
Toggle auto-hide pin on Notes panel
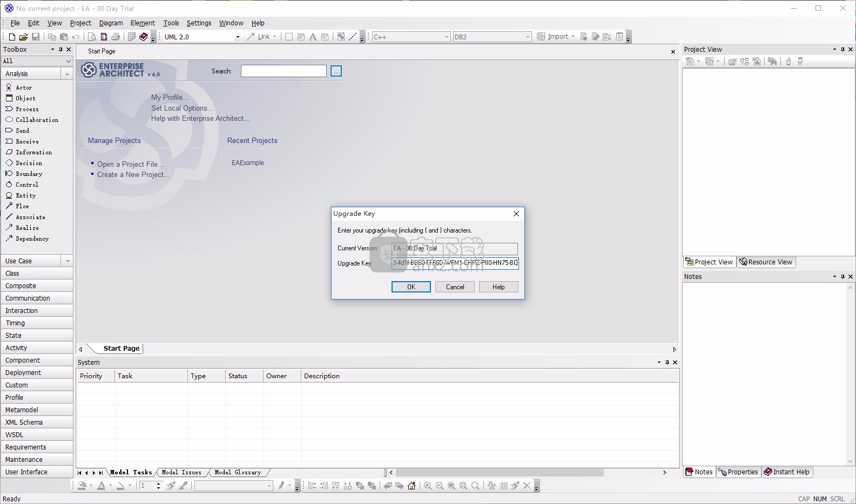pos(842,277)
